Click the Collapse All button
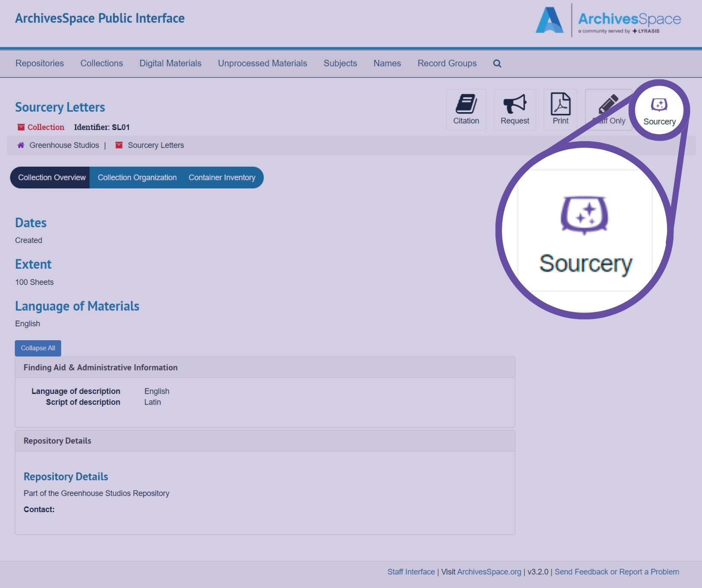The image size is (702, 588). tap(38, 348)
